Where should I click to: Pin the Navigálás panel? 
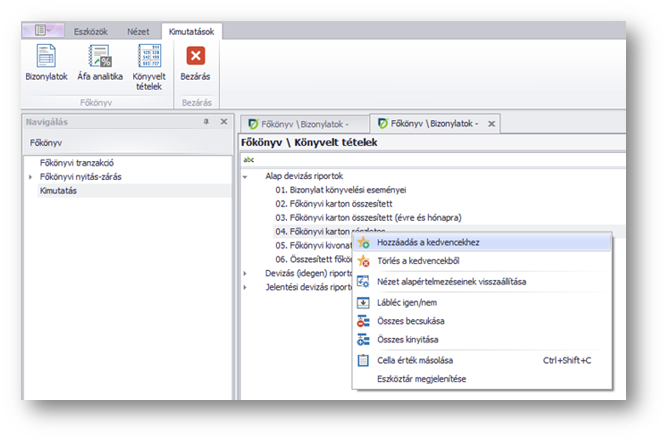click(206, 122)
